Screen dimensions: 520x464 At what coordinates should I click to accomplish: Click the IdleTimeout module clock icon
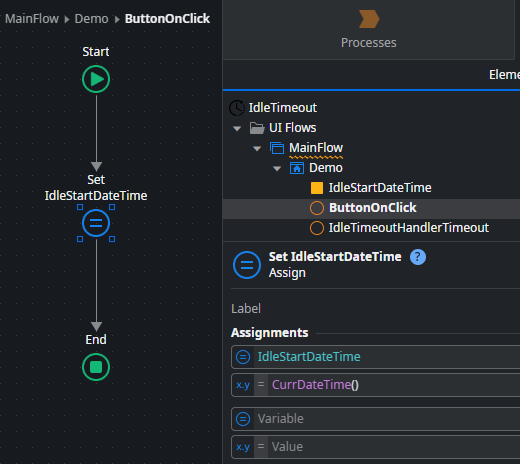point(237,108)
